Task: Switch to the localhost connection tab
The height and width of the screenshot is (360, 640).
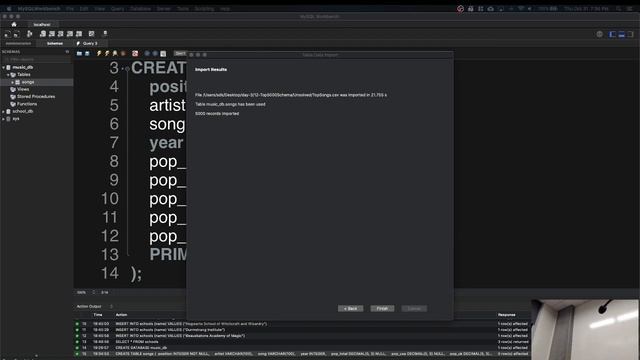Action: tap(42, 24)
